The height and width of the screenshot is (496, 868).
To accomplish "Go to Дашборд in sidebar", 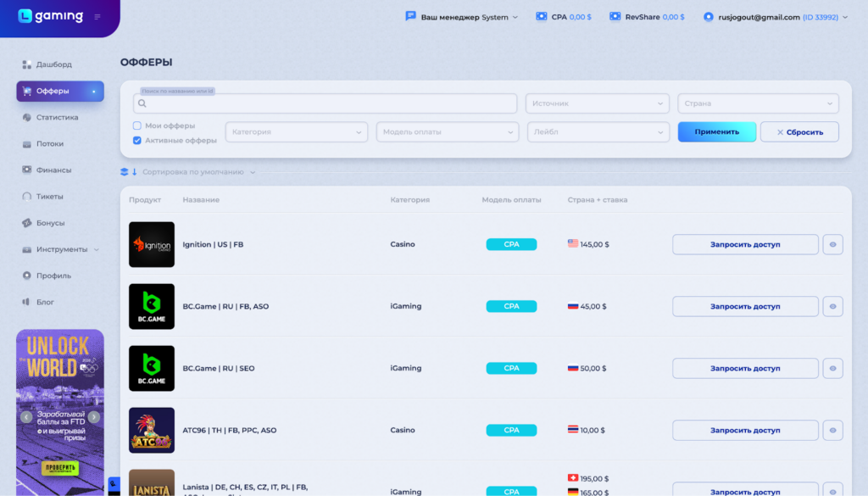I will (x=53, y=64).
